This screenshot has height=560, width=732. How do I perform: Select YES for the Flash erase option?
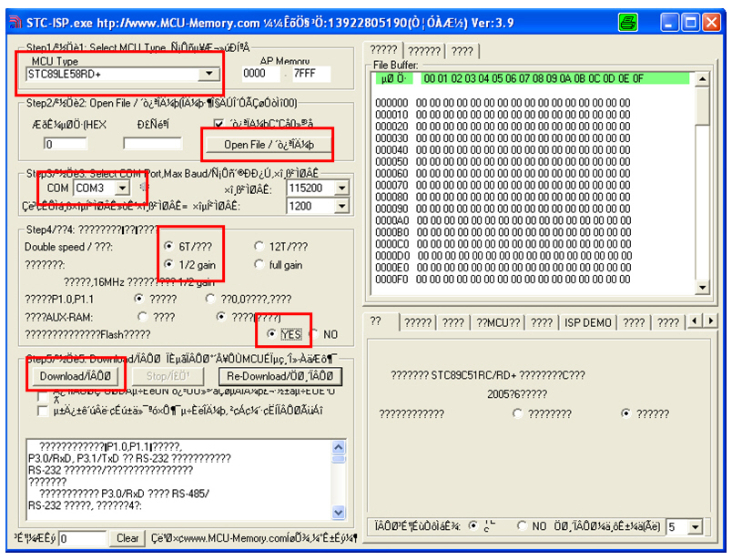(x=273, y=334)
